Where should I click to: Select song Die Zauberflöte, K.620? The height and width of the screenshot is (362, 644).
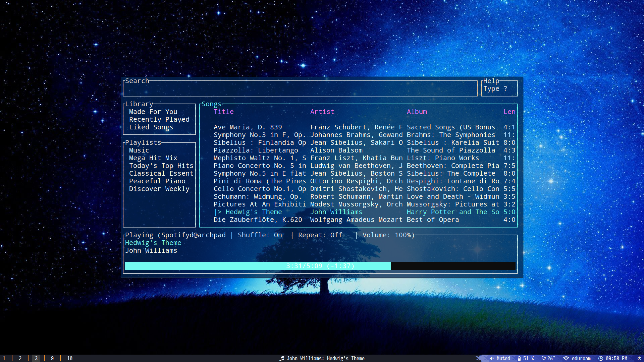[258, 220]
